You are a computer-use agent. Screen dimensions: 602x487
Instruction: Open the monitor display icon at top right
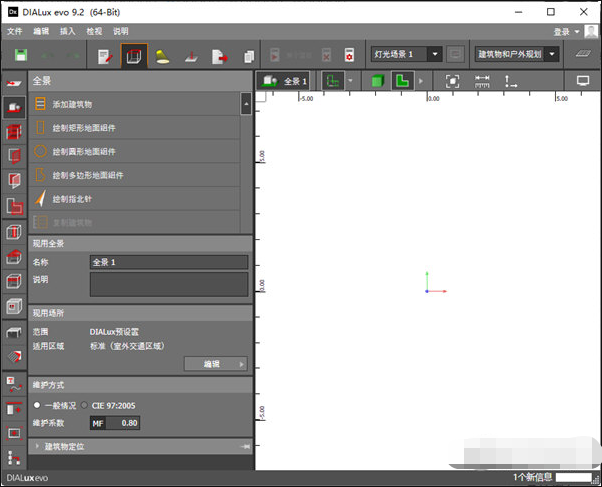[584, 81]
